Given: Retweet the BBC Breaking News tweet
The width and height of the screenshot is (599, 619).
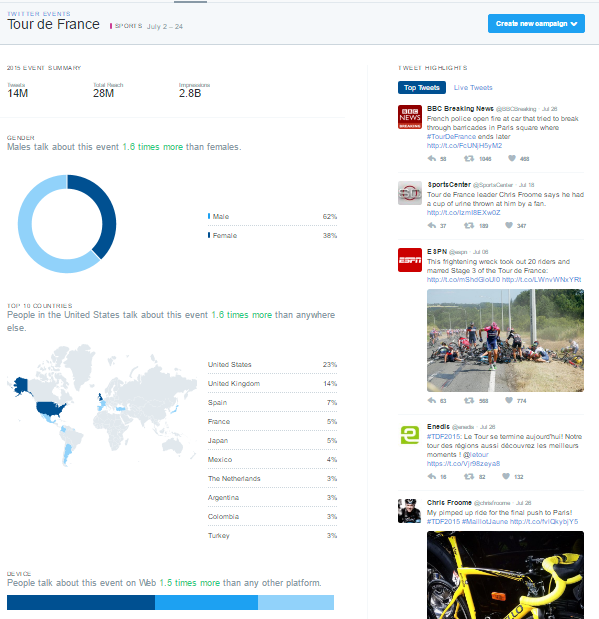Looking at the screenshot, I should pos(469,158).
